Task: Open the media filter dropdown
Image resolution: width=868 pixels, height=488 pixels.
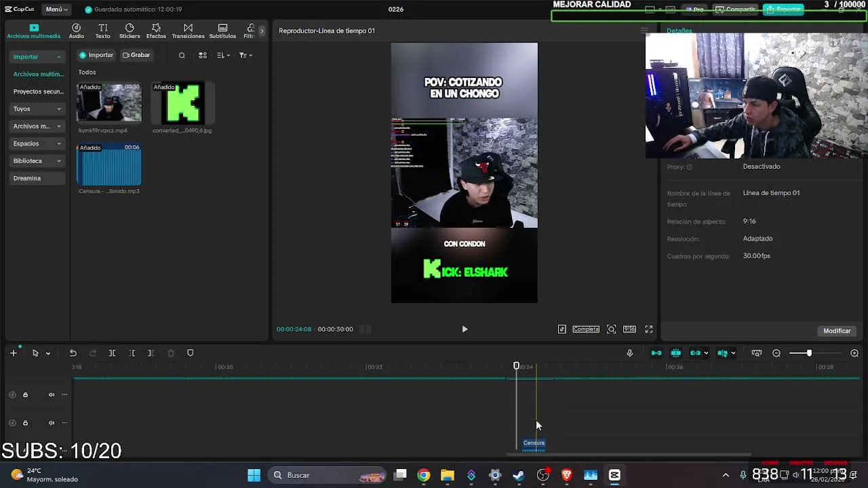Action: [x=245, y=56]
